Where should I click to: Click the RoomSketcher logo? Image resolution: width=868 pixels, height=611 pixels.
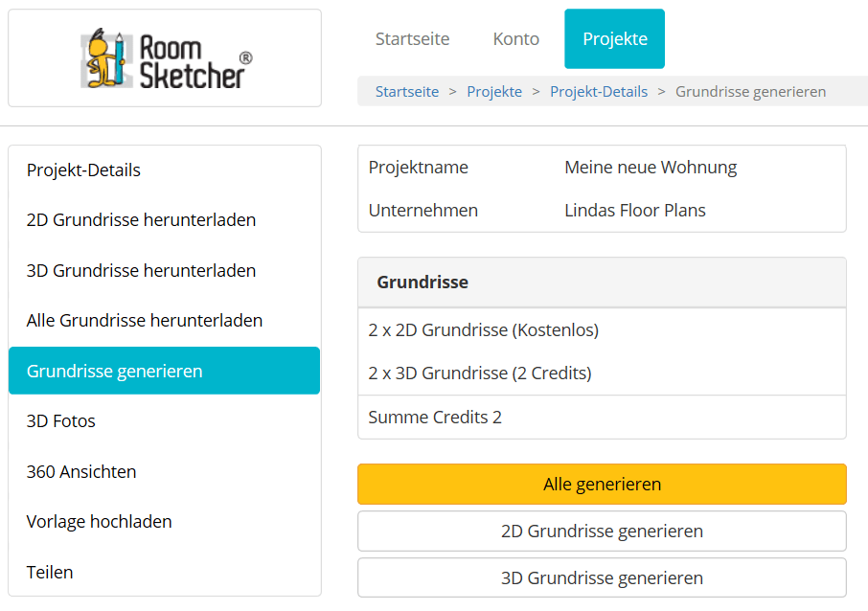click(165, 58)
